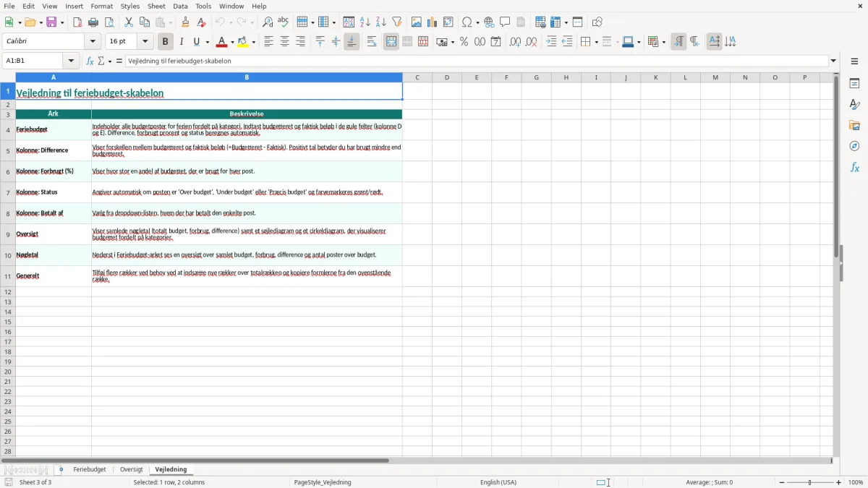Screen dimensions: 868x488
Task: Click column B header
Action: [247, 77]
